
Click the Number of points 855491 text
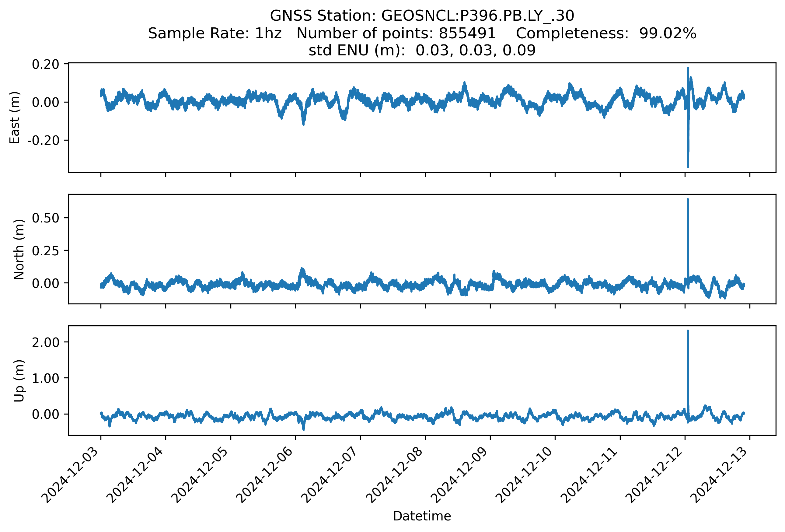[396, 33]
